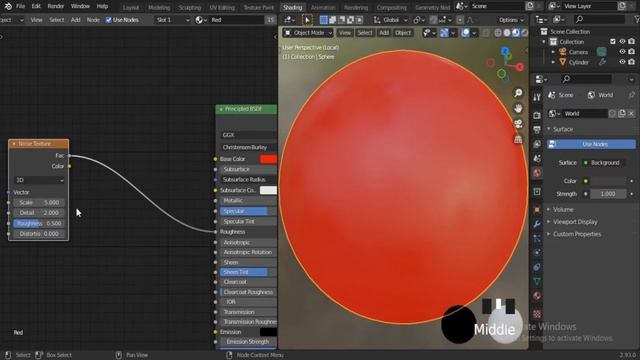Open the 3D dimensions dropdown on Noise Texture
640x360 pixels.
(x=39, y=180)
